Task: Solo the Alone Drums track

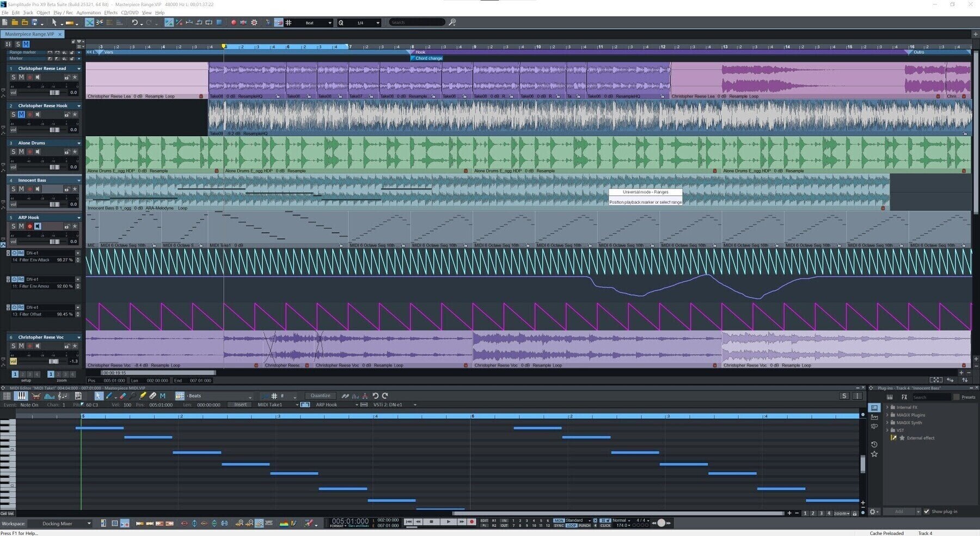Action: click(x=13, y=151)
